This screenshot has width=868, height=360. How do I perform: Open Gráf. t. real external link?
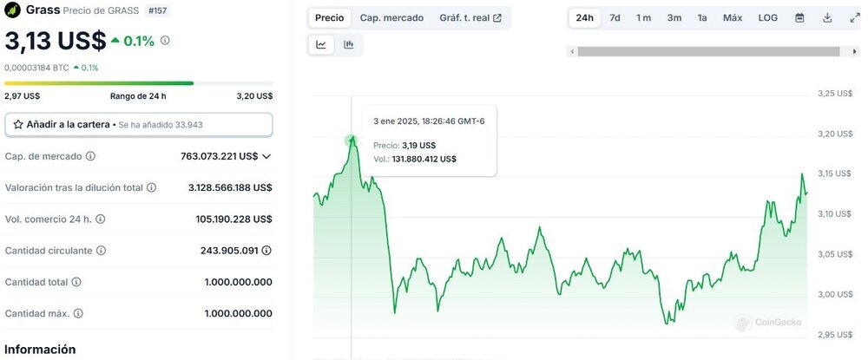(x=470, y=17)
